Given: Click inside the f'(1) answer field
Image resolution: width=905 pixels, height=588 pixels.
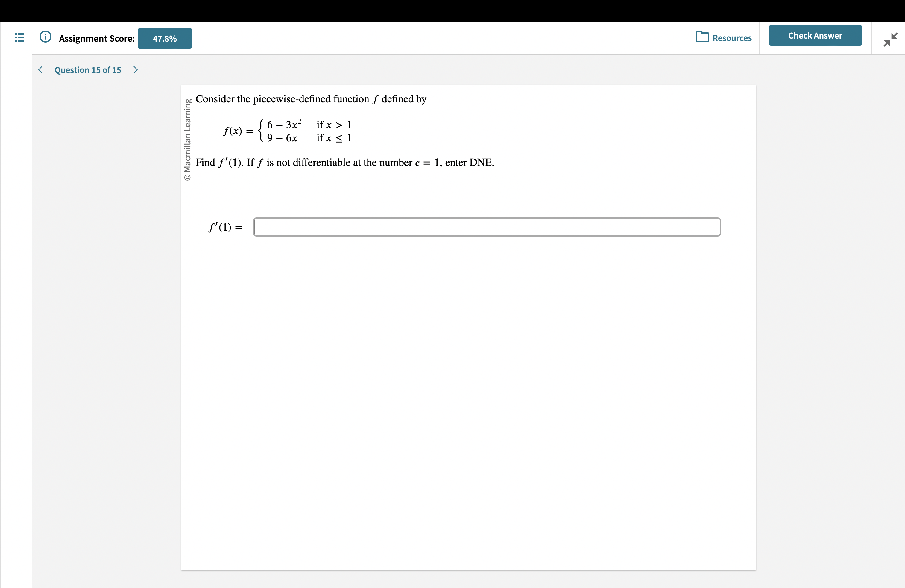Looking at the screenshot, I should (487, 227).
